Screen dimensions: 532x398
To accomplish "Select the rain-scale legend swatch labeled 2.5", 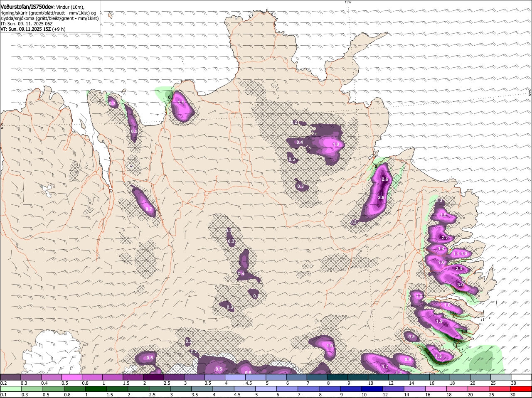I will tap(159, 389).
